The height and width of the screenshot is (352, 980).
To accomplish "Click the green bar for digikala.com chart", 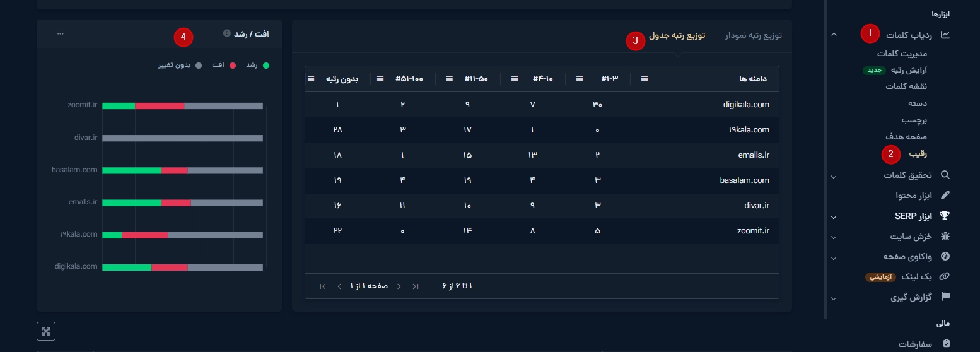I will click(x=127, y=267).
